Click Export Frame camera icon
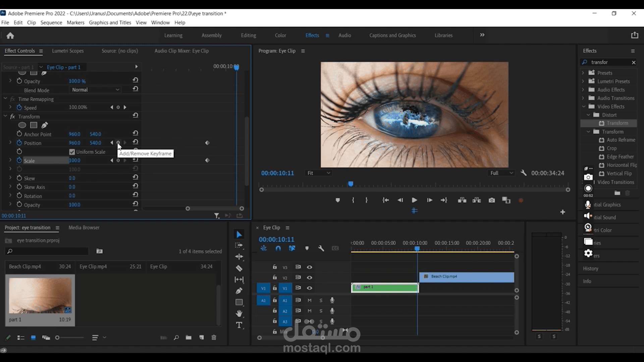The width and height of the screenshot is (644, 362). 492,200
